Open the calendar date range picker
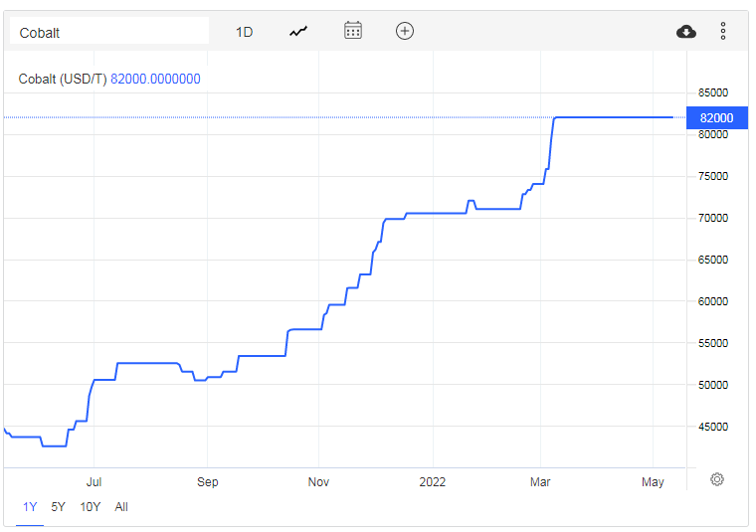756x532 pixels. [x=352, y=31]
